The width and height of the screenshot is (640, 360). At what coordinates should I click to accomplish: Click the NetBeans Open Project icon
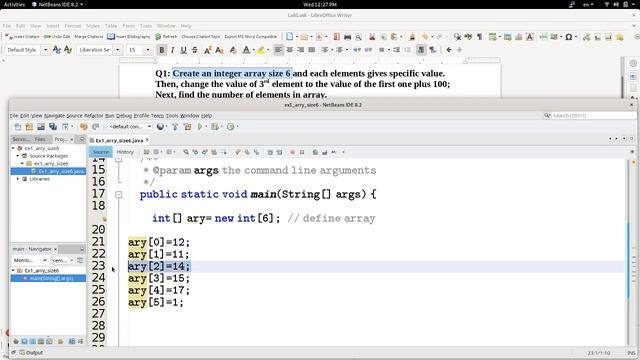click(41, 127)
